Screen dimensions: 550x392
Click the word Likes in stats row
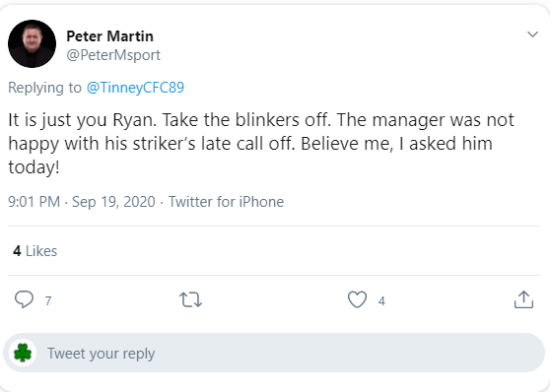pos(41,251)
